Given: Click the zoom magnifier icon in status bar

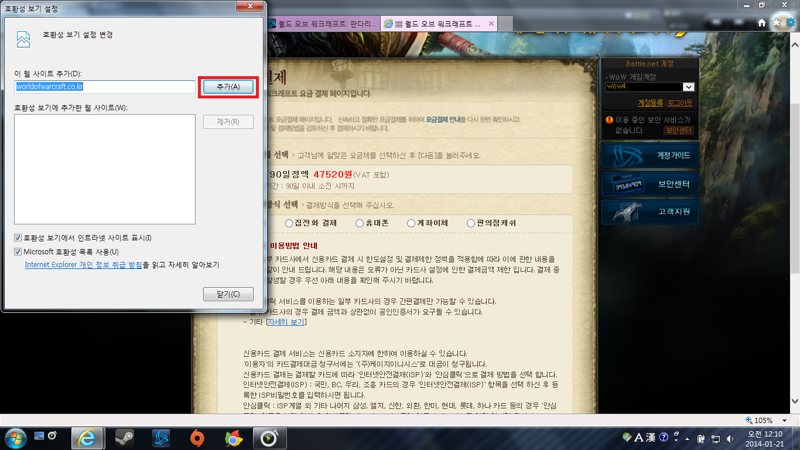Looking at the screenshot, I should (748, 420).
